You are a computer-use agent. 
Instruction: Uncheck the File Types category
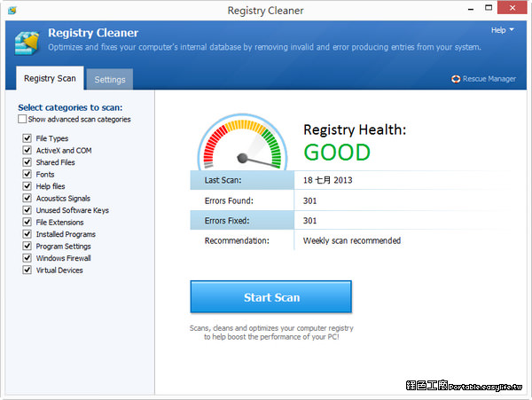[x=27, y=138]
